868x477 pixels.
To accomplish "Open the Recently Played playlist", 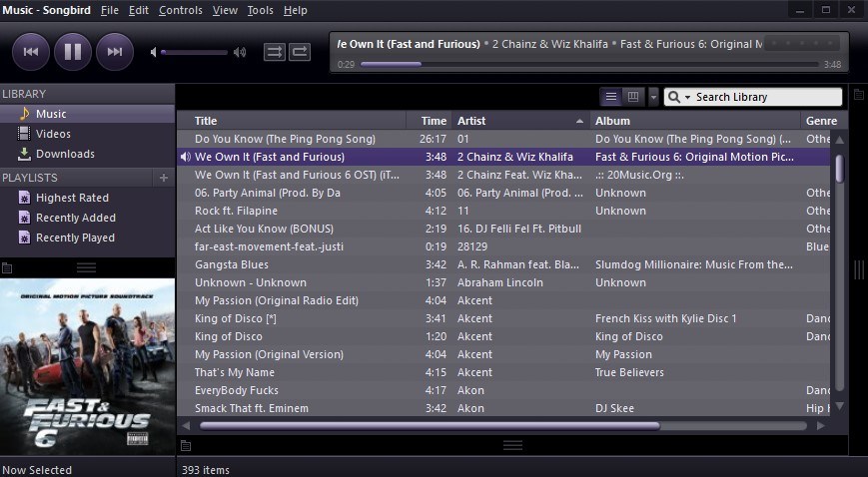I will coord(88,238).
